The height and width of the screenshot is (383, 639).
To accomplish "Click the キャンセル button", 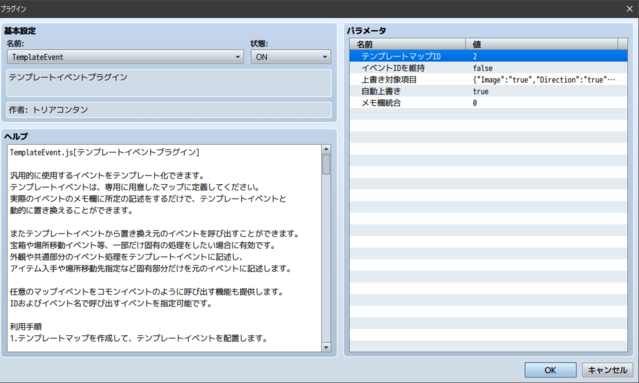I will (x=607, y=370).
